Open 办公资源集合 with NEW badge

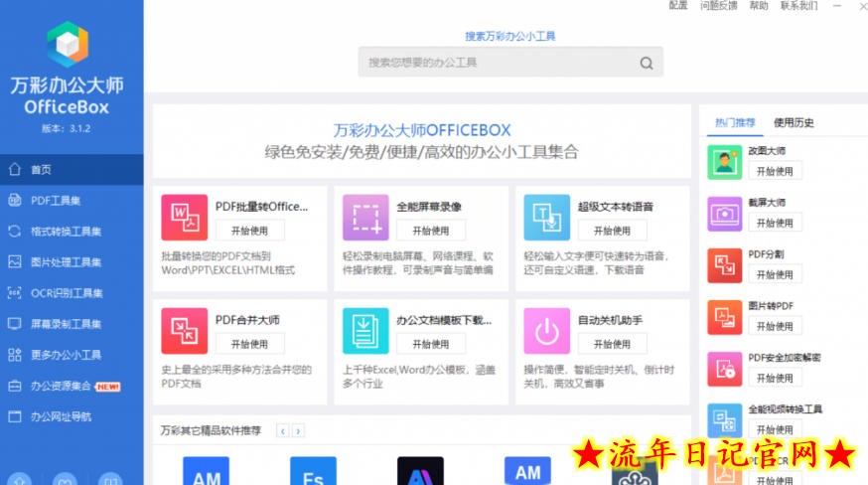[72, 386]
